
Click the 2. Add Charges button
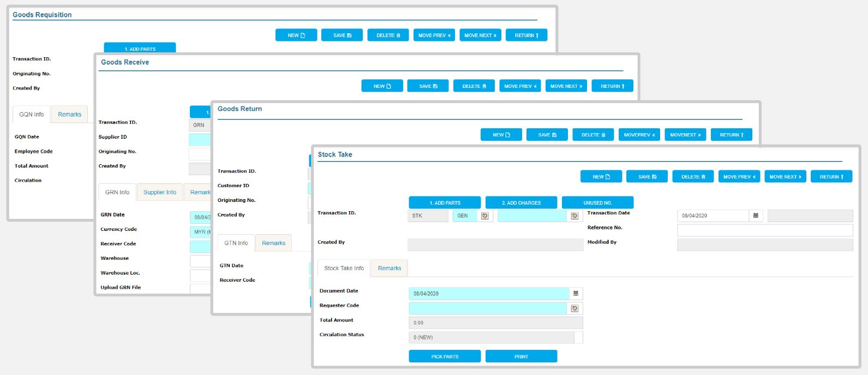tap(521, 203)
